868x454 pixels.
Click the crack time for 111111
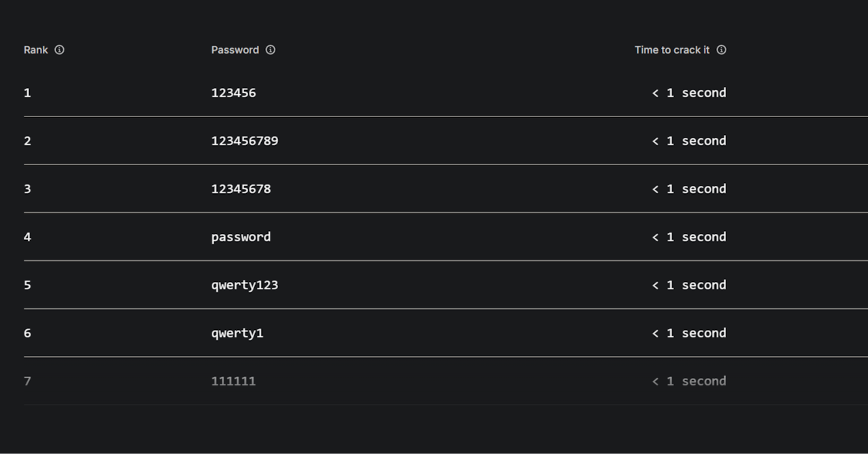click(689, 381)
